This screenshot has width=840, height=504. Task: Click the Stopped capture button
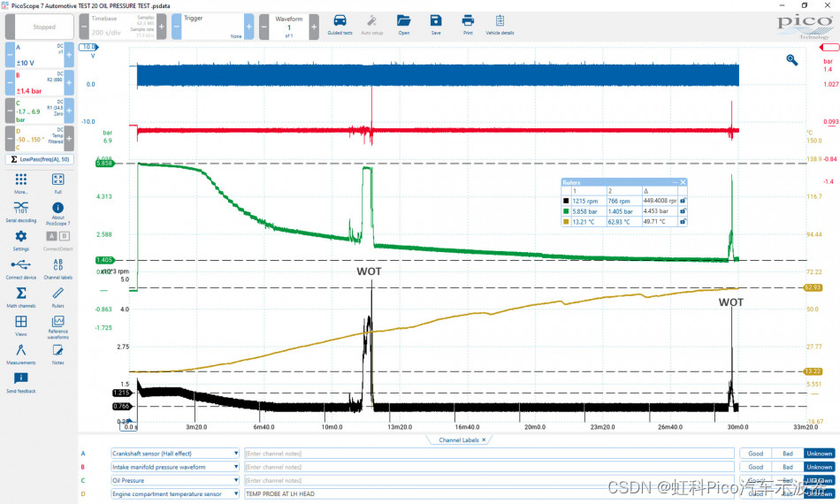click(x=44, y=27)
